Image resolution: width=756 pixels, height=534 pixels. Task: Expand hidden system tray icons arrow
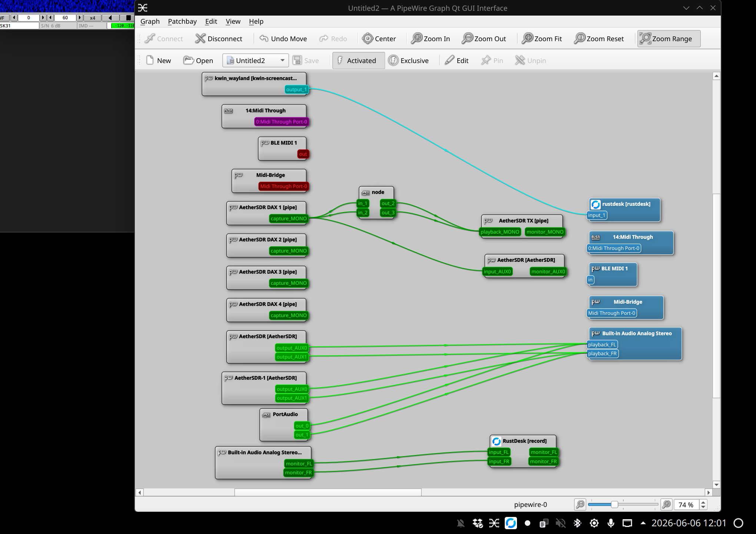click(643, 523)
